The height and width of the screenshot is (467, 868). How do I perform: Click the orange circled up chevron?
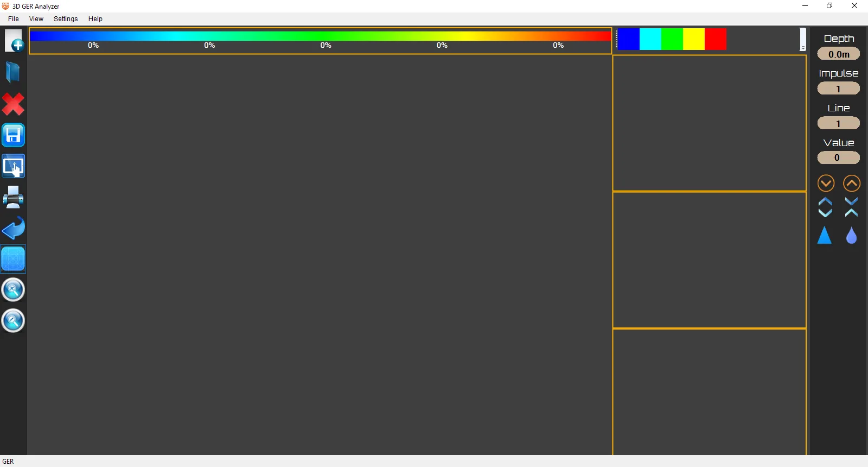point(852,184)
